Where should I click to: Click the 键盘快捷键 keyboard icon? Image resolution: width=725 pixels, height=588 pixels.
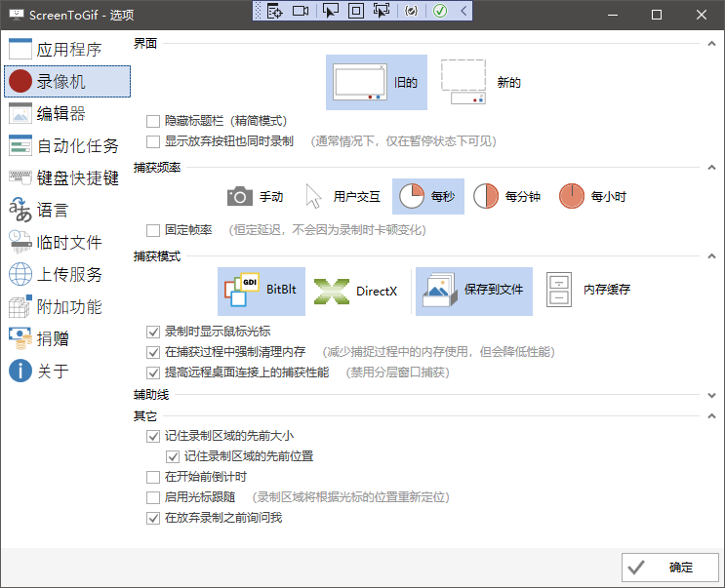coord(20,176)
